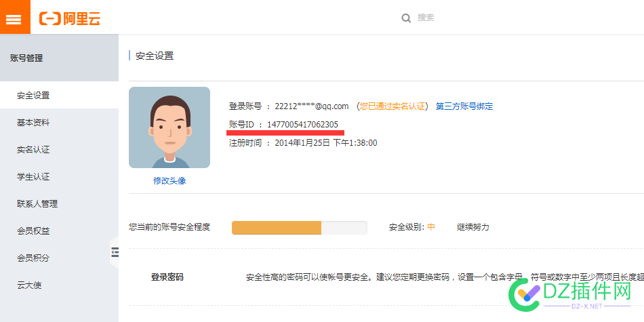
Task: Select 会员积分 sidebar item
Action: pyautogui.click(x=59, y=258)
